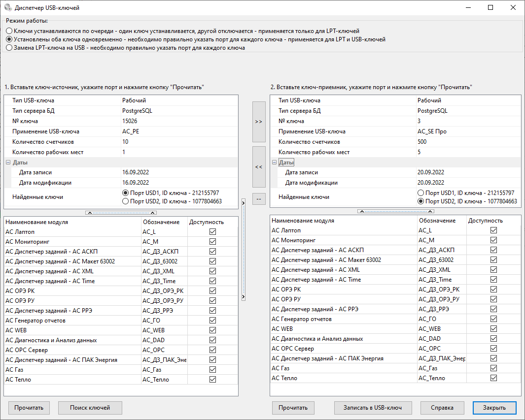
Task: Uncheck АС Лаптоп availability in the source list
Action: pos(212,231)
